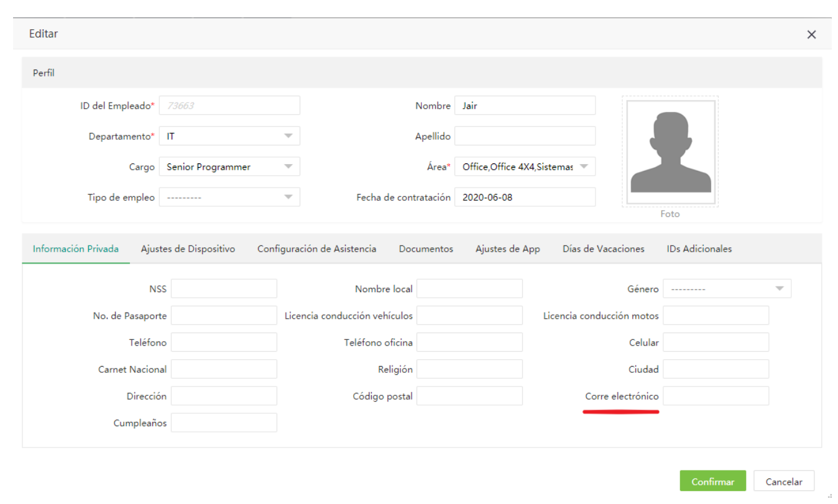Expand the Departamento dropdown arrow
The height and width of the screenshot is (504, 838).
[288, 136]
